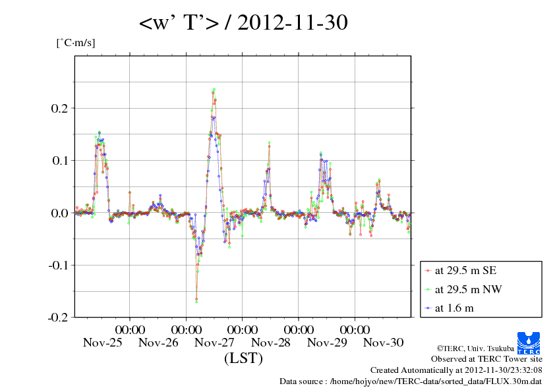Click the y-axis value -0.2
Viewport: 555px width, 392px height.
[58, 318]
